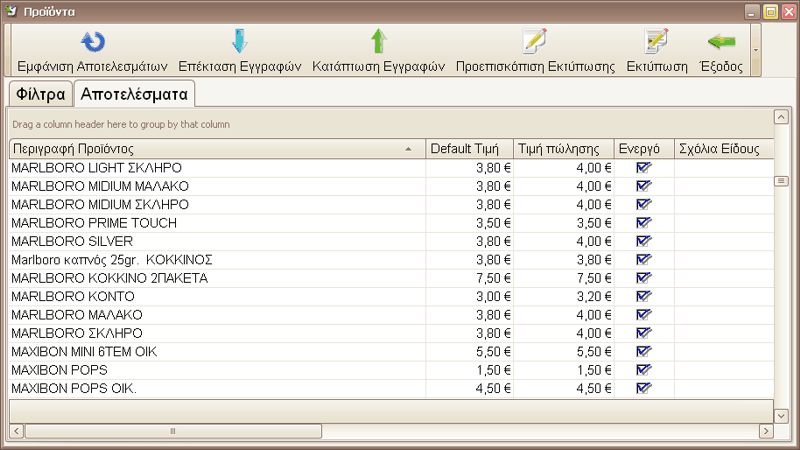Open the toolbar overflow options arrow
The height and width of the screenshot is (450, 800).
point(756,50)
